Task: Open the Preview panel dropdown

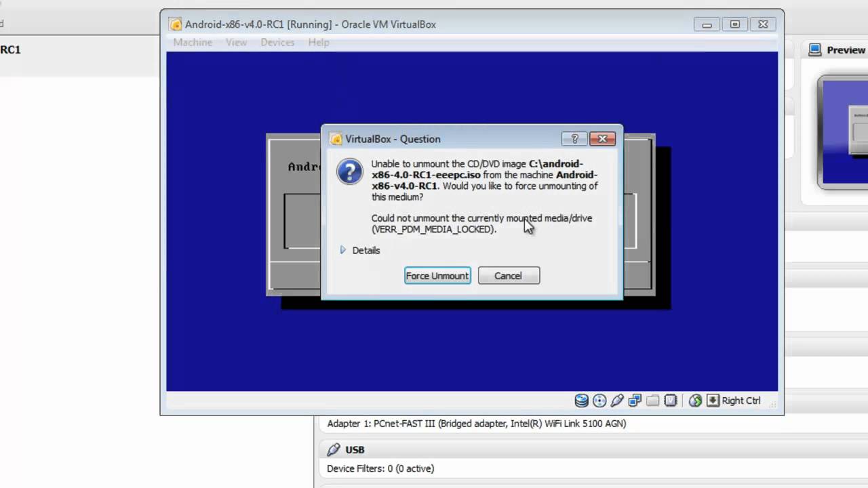Action: click(x=846, y=49)
